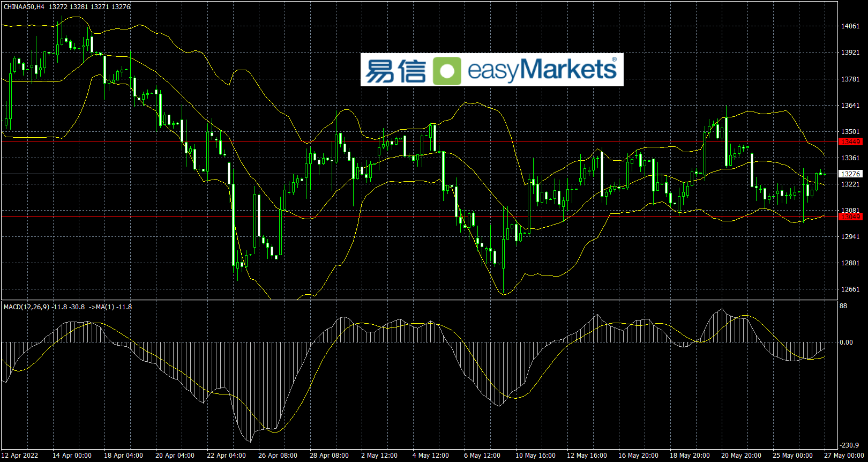Click the 6 May 12:00 time label
Viewport: 868px width, 462px height.
[x=482, y=456]
